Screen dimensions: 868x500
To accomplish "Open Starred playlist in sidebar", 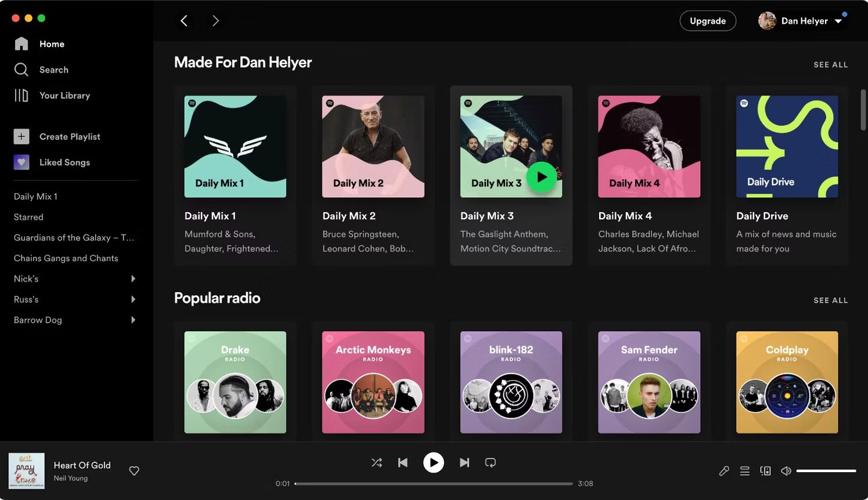I will pos(28,217).
